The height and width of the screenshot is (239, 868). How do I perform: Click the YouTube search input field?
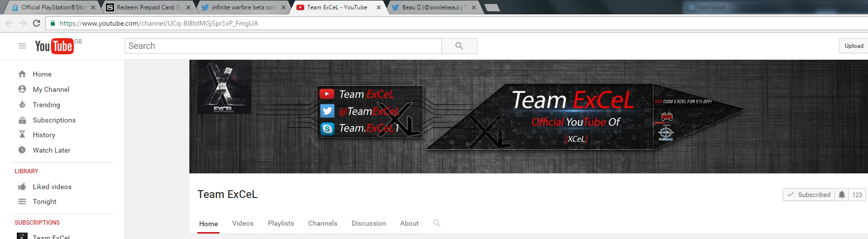tap(283, 46)
